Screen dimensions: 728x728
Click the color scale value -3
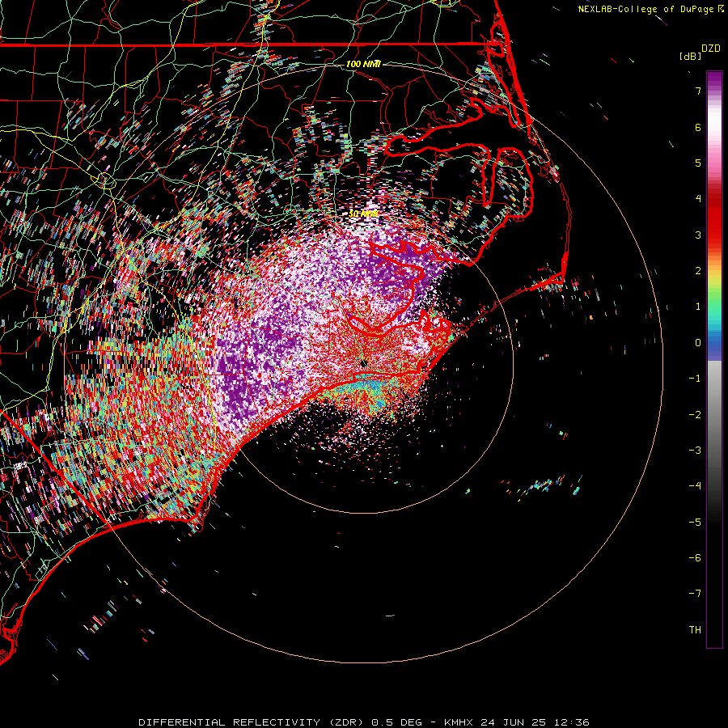point(695,451)
